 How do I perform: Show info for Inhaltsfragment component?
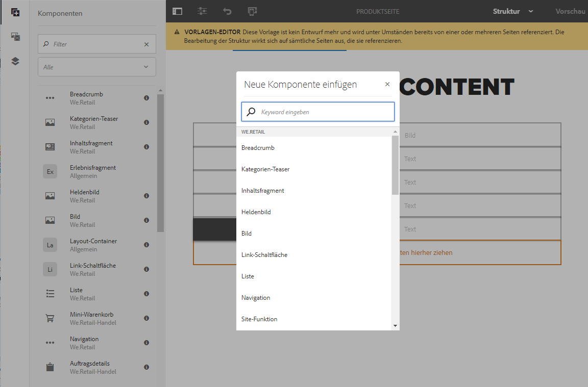tap(146, 147)
